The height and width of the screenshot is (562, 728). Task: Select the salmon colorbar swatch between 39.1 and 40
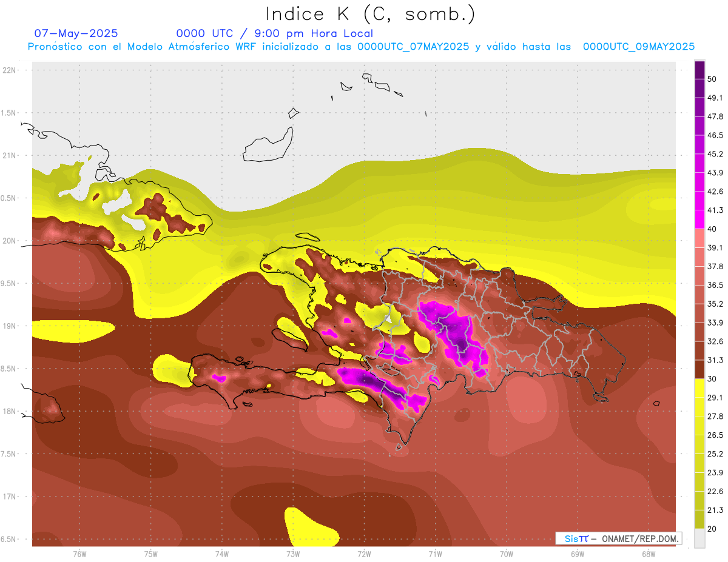[x=699, y=238]
